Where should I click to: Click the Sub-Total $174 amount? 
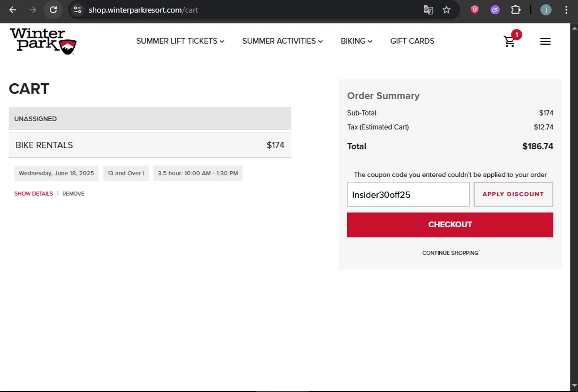(x=546, y=113)
